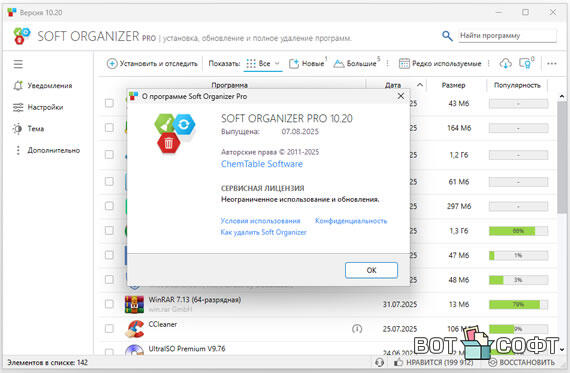Open Условия использования link
This screenshot has width=570, height=373.
[260, 221]
